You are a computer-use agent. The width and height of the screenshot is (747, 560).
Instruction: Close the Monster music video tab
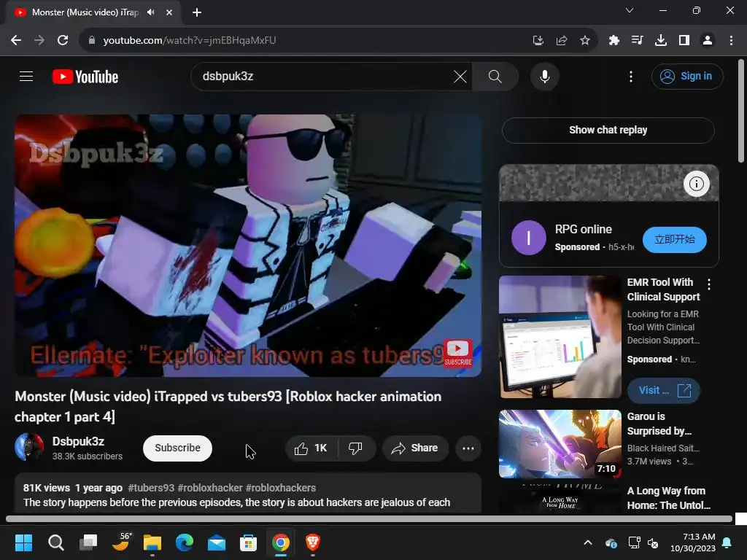[169, 12]
